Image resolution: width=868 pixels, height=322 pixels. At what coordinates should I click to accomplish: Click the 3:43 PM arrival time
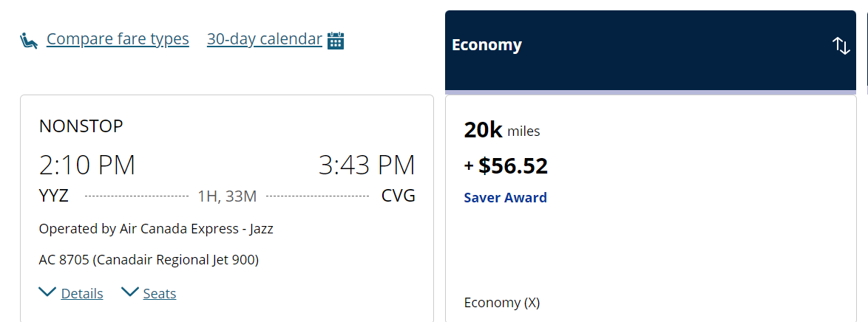pos(367,165)
